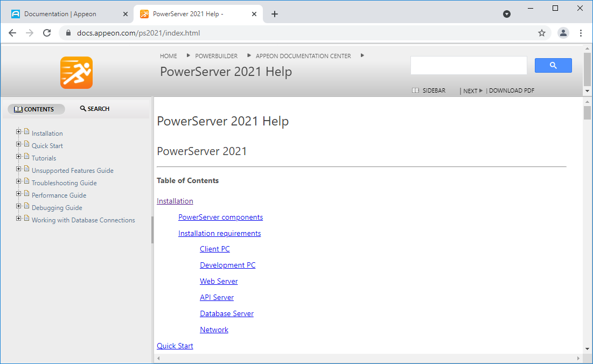Expand the Quick Start tree node

18,144
